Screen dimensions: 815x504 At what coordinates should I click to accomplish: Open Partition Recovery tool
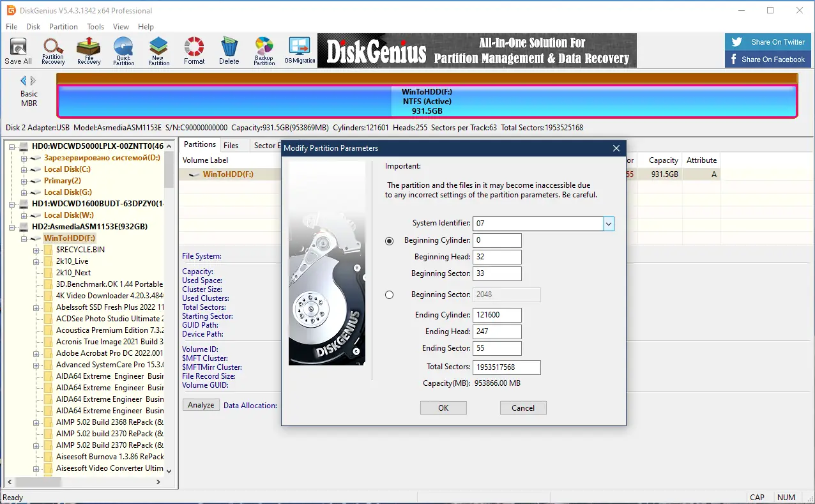tap(53, 51)
